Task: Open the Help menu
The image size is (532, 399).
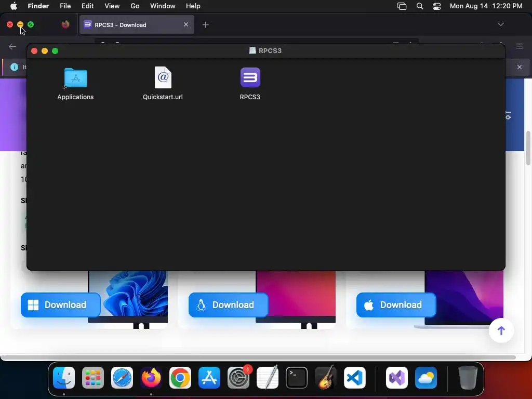Action: point(193,6)
